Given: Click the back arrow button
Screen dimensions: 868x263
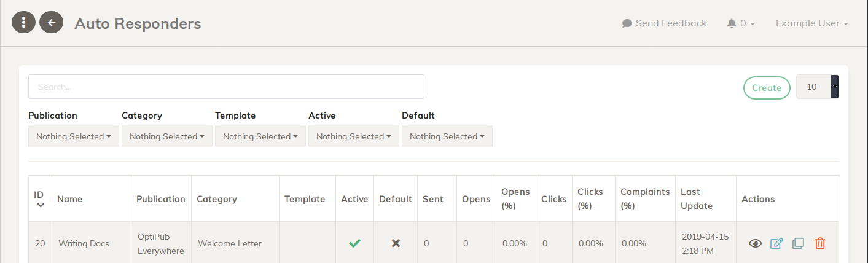Looking at the screenshot, I should click(52, 23).
